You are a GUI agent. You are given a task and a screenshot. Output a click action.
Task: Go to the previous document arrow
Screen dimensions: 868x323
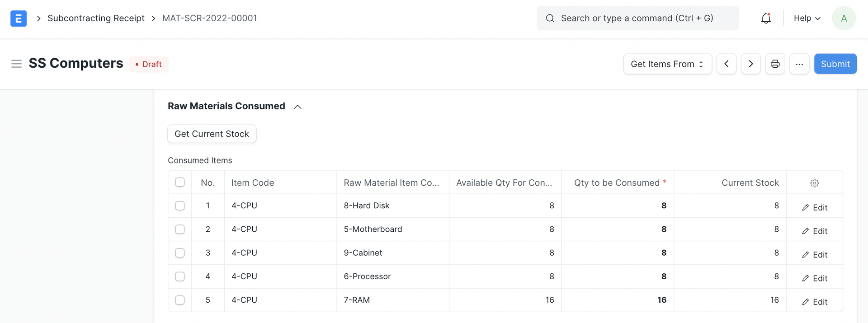[x=726, y=64]
